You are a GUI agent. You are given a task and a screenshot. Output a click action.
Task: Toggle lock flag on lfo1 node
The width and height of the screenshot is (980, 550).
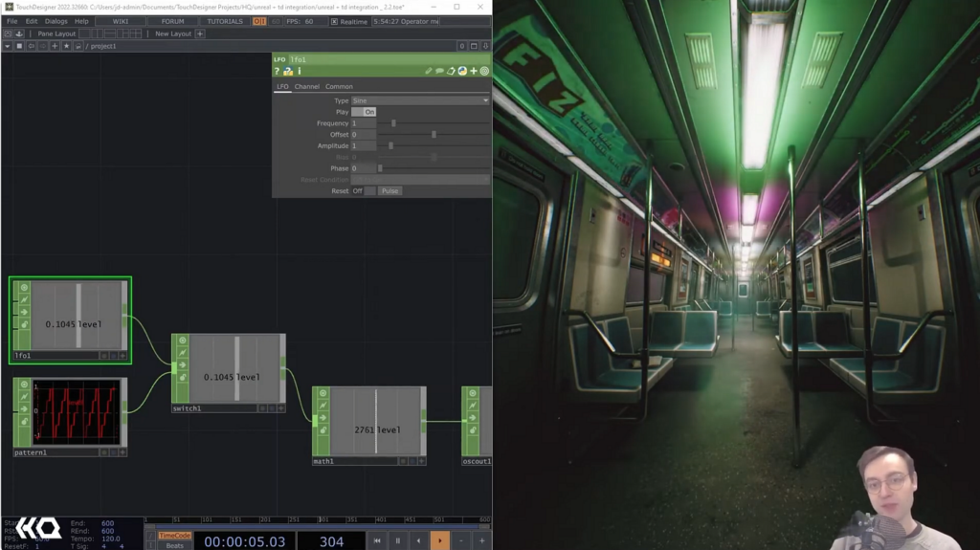24,324
